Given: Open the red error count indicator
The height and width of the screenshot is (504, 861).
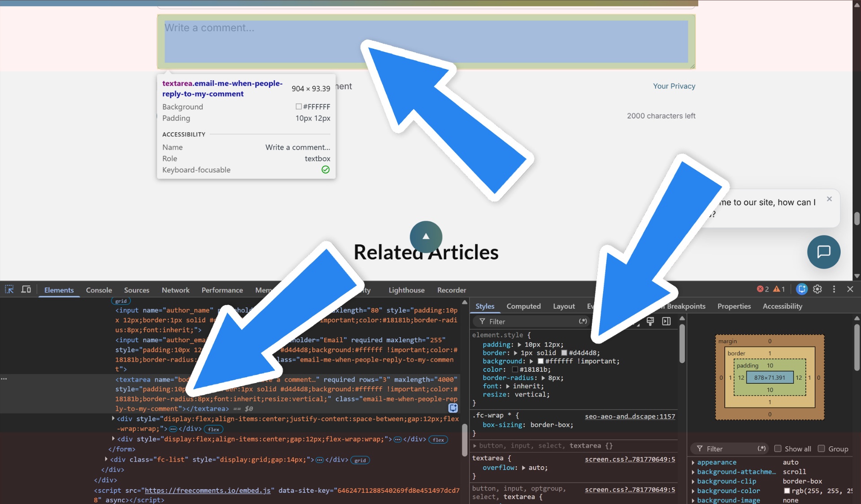Looking at the screenshot, I should click(763, 289).
